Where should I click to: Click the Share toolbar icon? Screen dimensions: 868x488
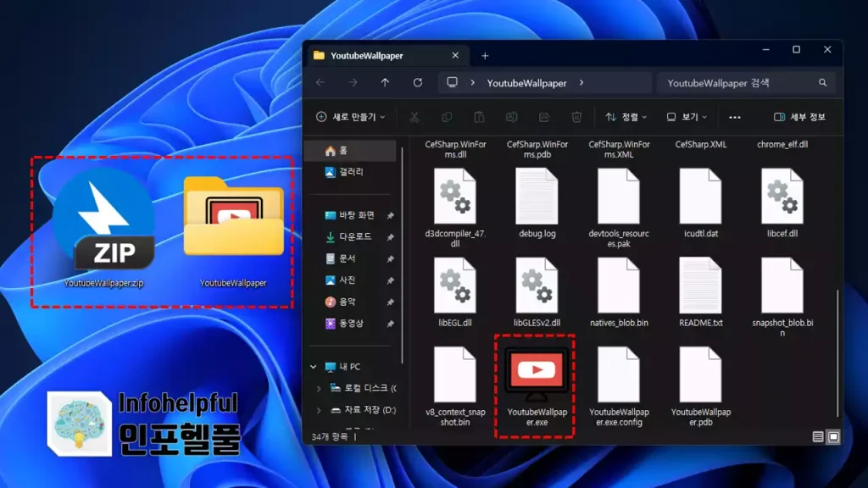[x=544, y=117]
